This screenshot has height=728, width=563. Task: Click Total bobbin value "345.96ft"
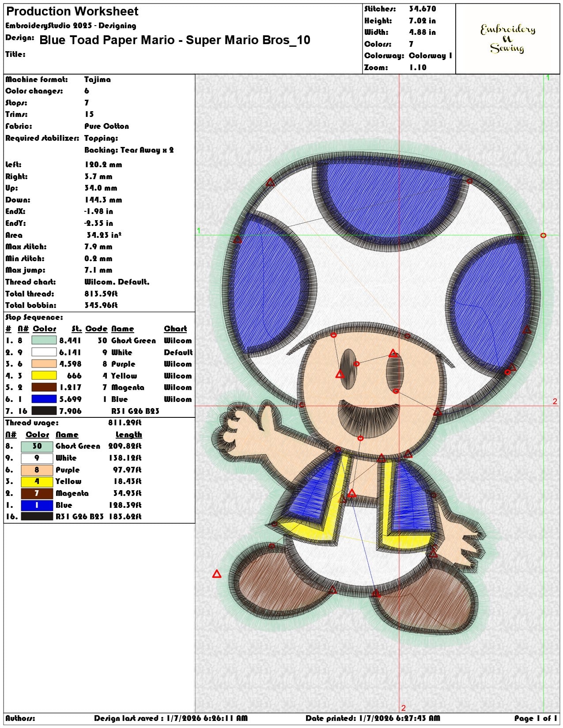[101, 305]
